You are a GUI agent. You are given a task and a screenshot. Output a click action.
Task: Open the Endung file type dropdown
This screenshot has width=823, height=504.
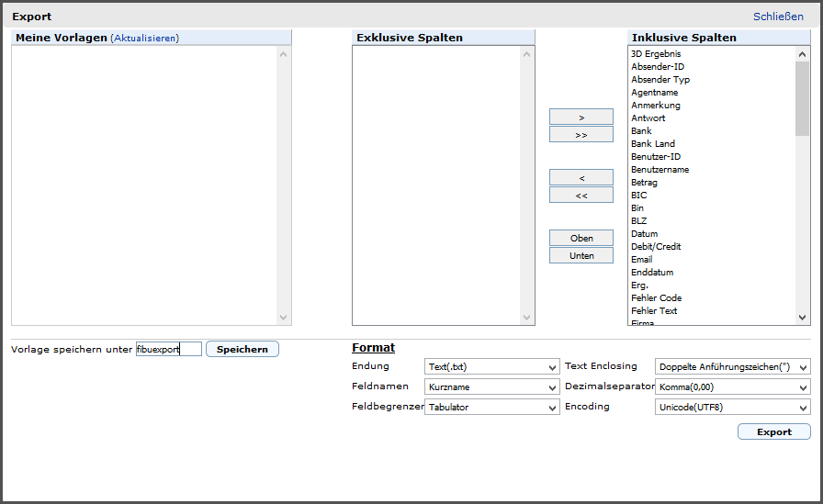(492, 366)
